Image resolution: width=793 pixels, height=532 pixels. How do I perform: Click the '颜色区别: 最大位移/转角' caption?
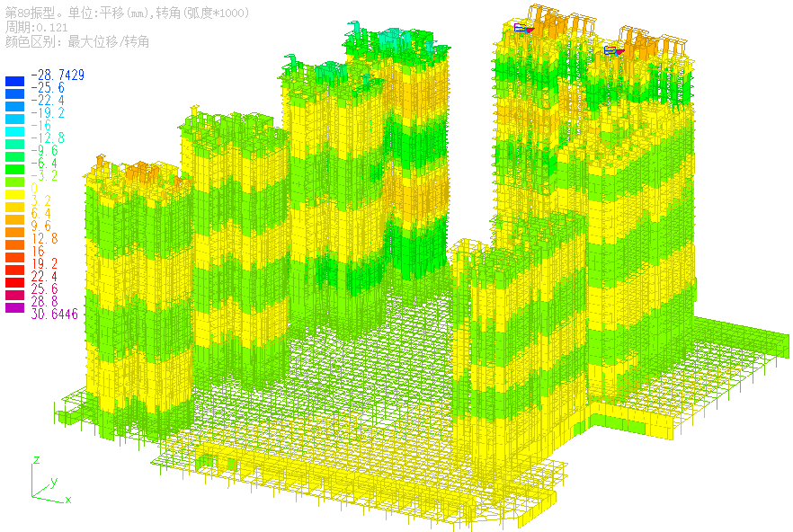click(77, 41)
